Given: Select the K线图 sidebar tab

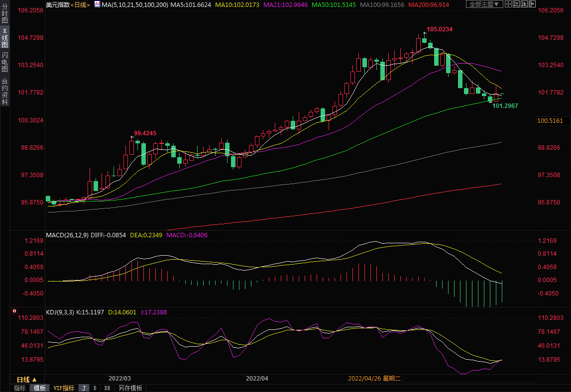Looking at the screenshot, I should click(x=4, y=38).
